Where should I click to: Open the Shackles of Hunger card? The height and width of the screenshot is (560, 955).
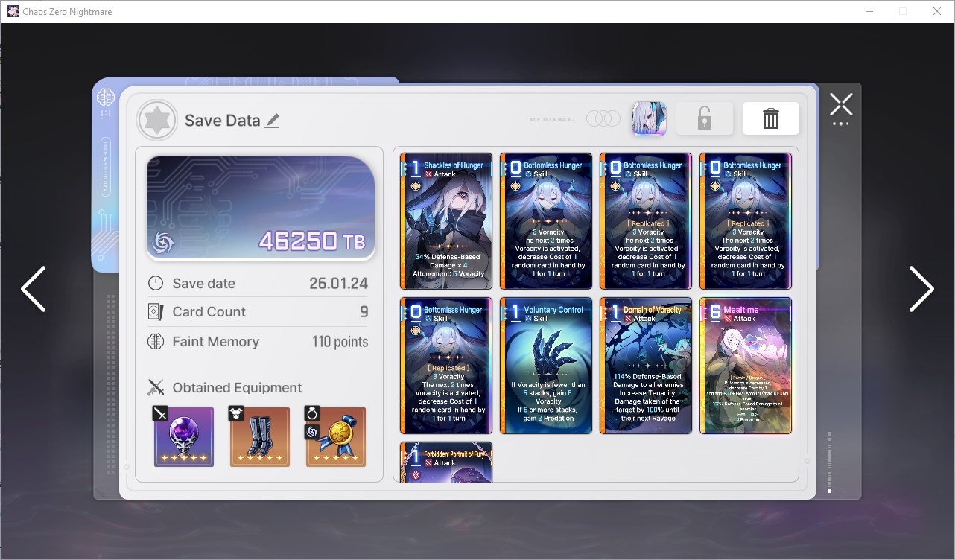446,221
